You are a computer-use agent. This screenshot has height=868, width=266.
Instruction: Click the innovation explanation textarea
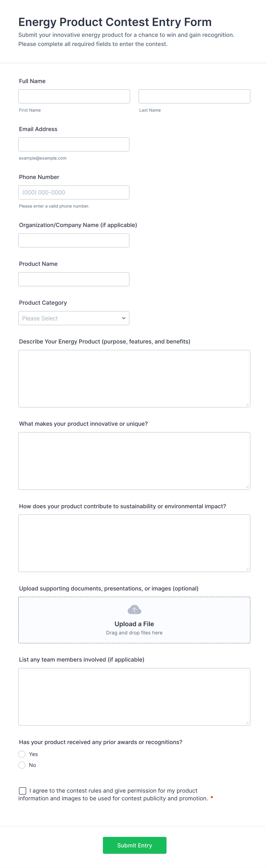[x=134, y=461]
